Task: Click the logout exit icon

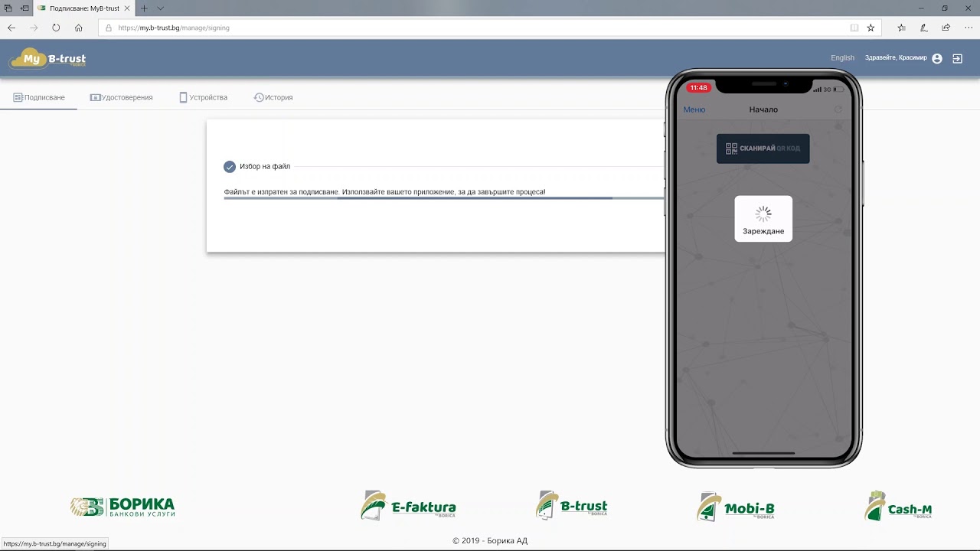Action: click(958, 58)
